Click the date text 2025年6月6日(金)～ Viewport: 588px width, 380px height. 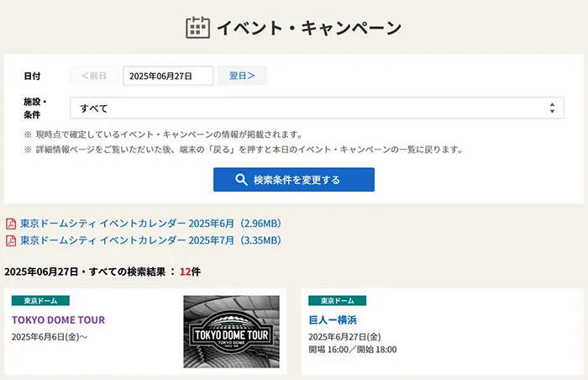[50, 337]
